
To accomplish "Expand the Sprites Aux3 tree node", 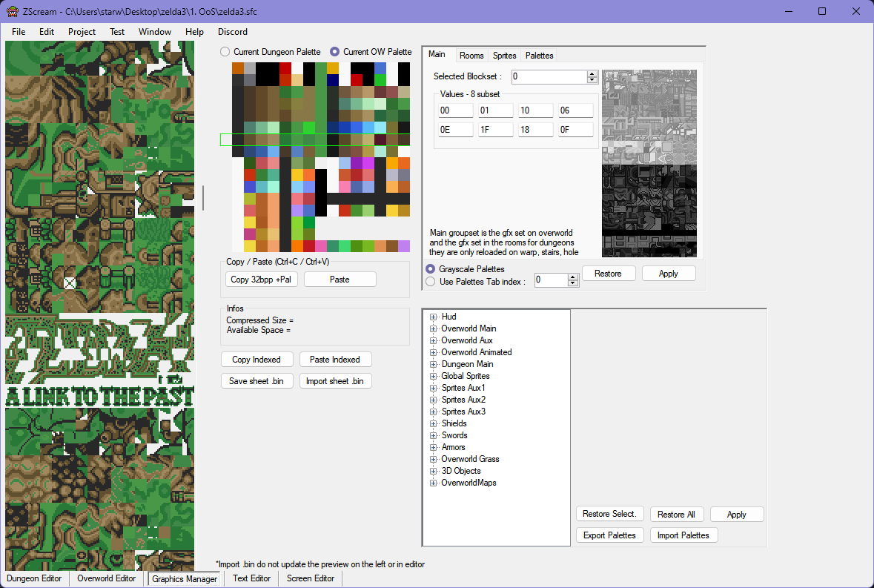I will (433, 412).
